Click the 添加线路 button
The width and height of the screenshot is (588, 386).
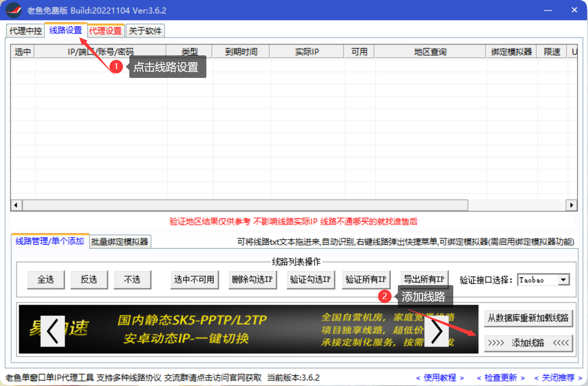[528, 343]
